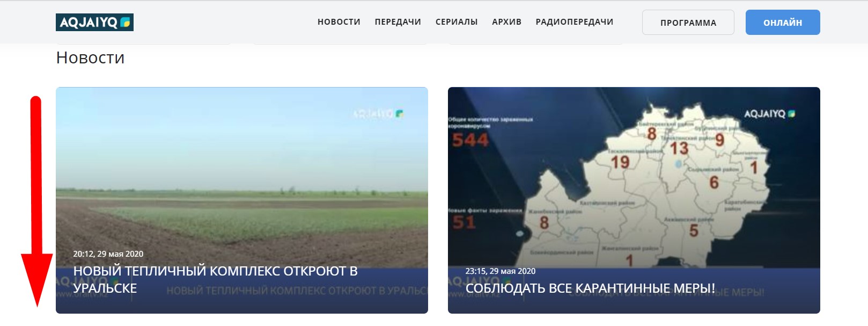Click the number 19 on the map

tap(620, 162)
